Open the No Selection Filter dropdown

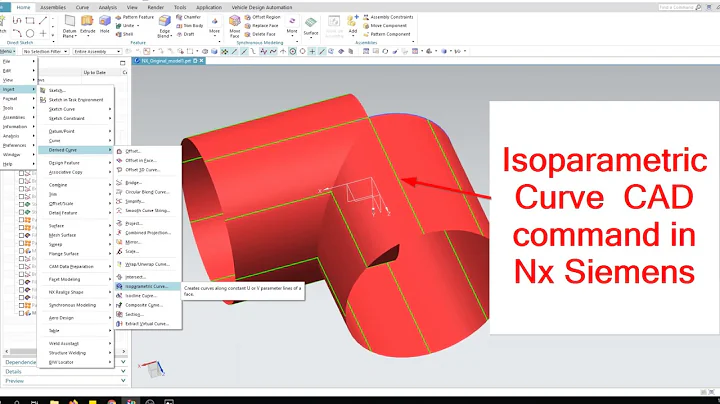[45, 51]
